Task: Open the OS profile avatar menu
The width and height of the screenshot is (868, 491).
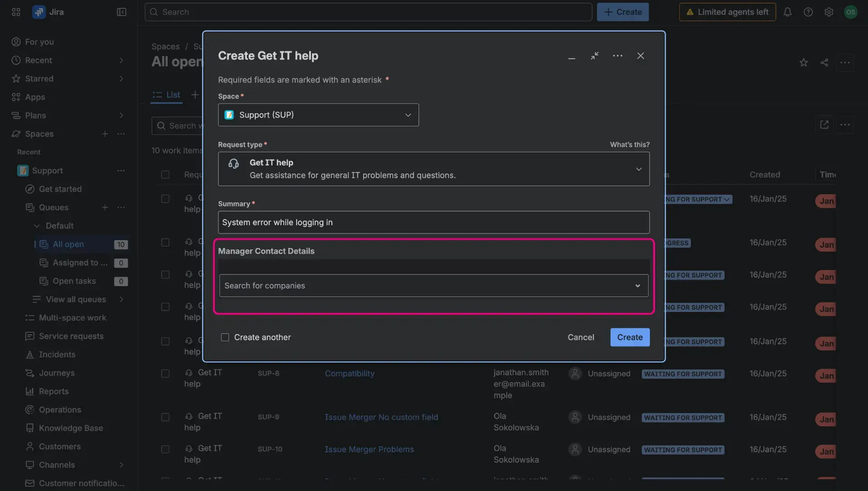Action: click(851, 12)
